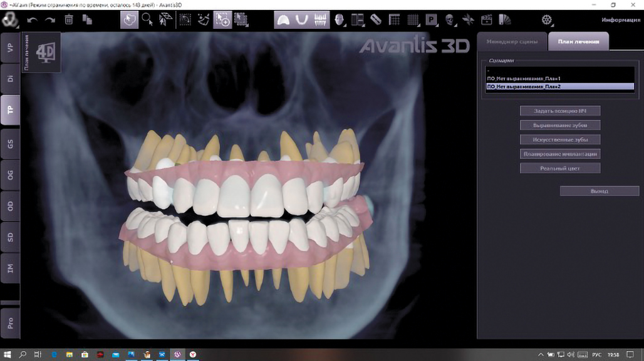This screenshot has height=361, width=644.
Task: Toggle the add-to-selection cursor tool
Action: pyautogui.click(x=222, y=20)
